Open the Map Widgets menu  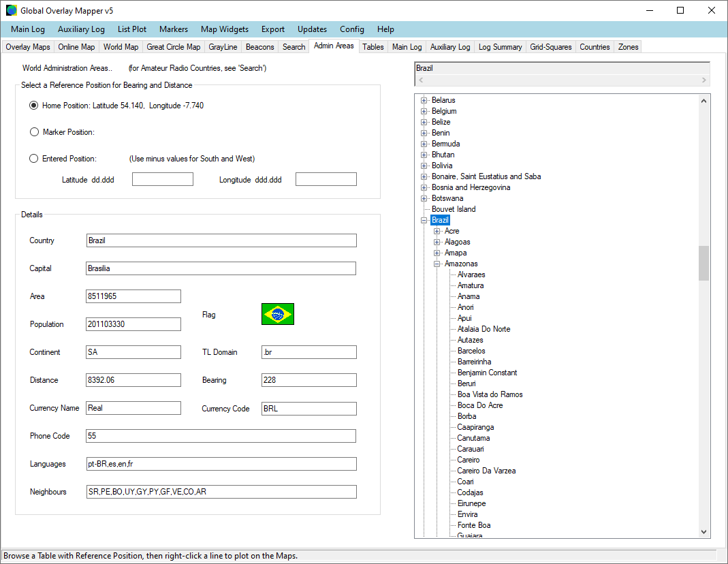pyautogui.click(x=225, y=29)
